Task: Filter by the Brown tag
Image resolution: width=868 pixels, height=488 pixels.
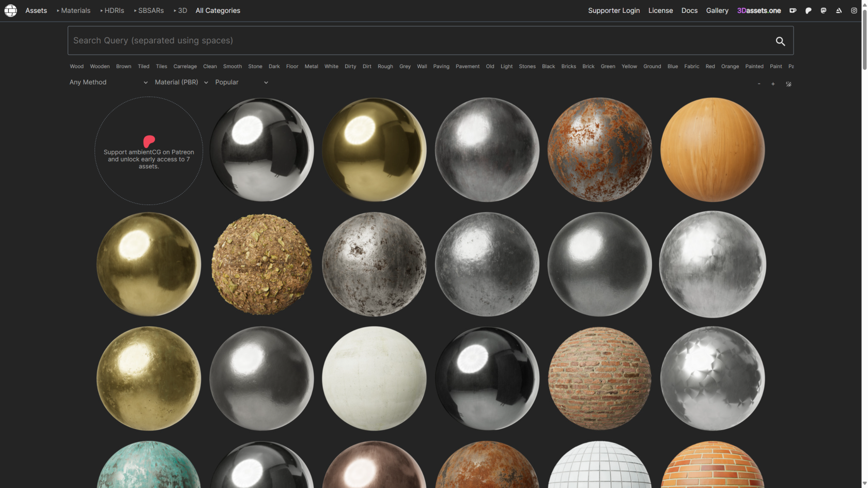Action: pos(123,66)
